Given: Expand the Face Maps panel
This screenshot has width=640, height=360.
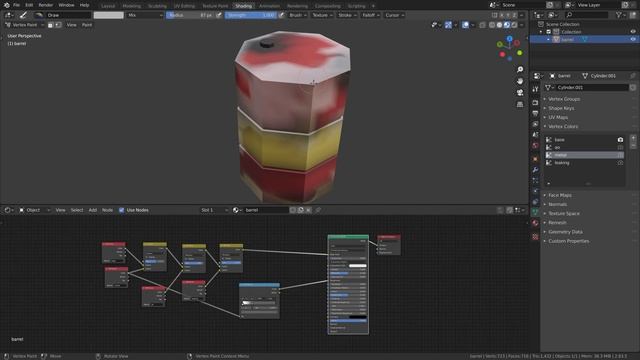Looking at the screenshot, I should [560, 196].
